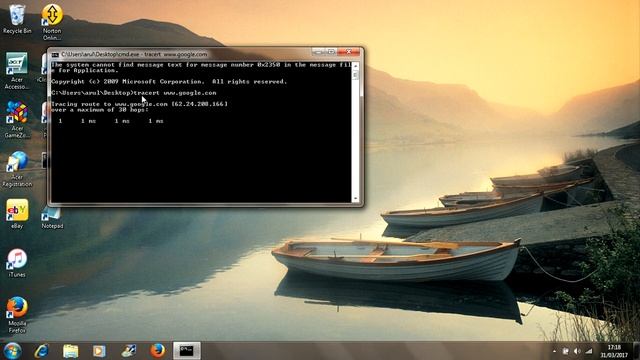Click the first hop '1 ms' result row
This screenshot has width=640, height=360.
pos(111,121)
